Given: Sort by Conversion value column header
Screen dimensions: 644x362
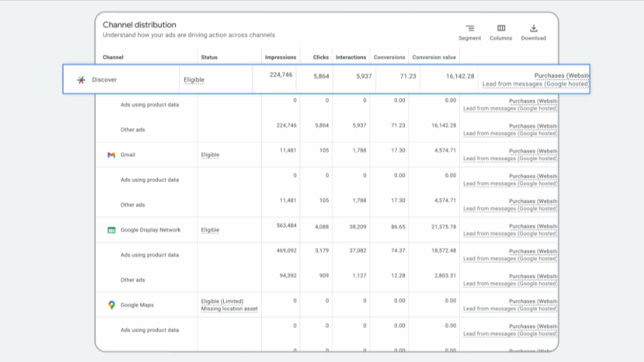Looking at the screenshot, I should (434, 57).
